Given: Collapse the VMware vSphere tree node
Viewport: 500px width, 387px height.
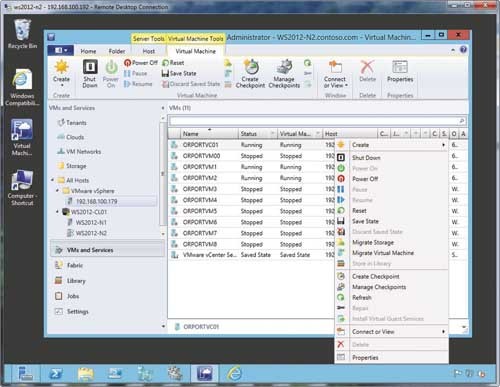Looking at the screenshot, I should [x=57, y=191].
